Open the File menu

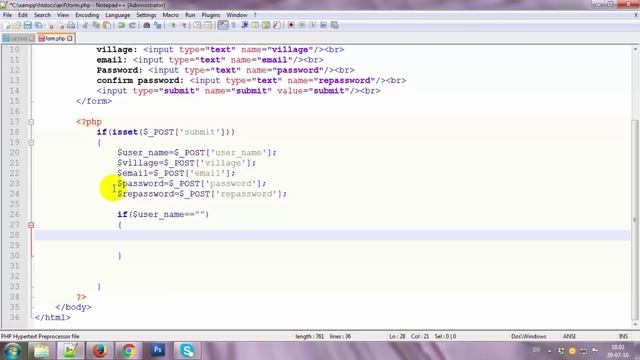(x=7, y=15)
